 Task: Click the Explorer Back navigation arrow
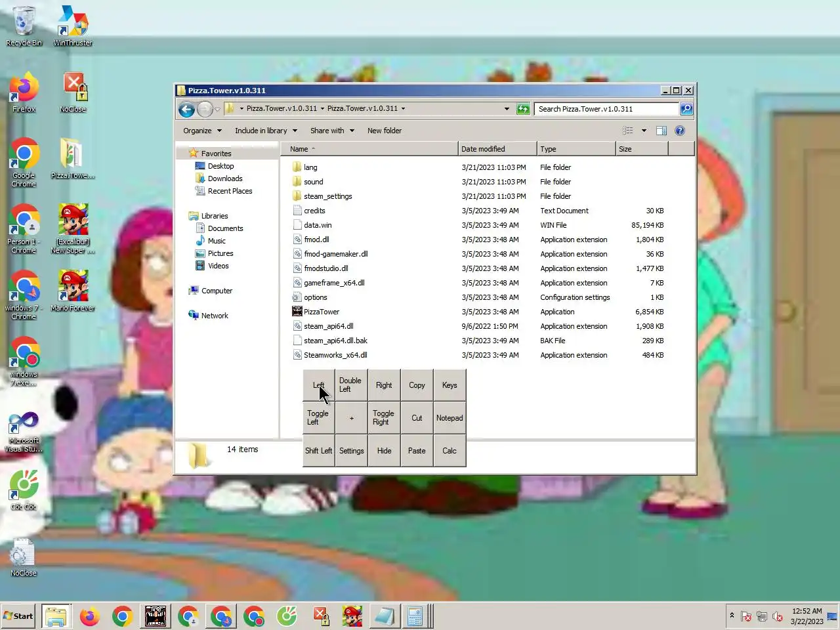(x=186, y=109)
